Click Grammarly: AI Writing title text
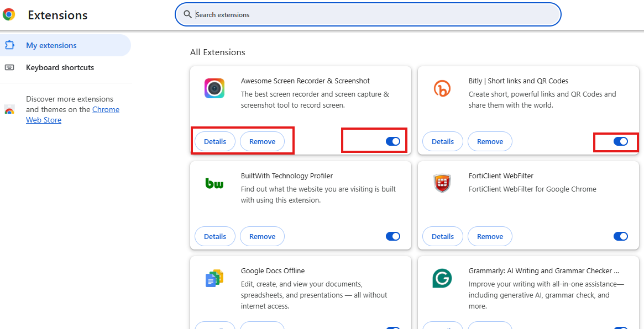The height and width of the screenshot is (329, 644). click(x=544, y=270)
